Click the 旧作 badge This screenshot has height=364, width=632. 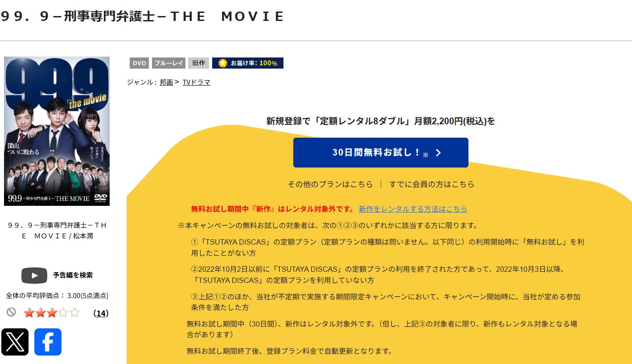(x=198, y=63)
